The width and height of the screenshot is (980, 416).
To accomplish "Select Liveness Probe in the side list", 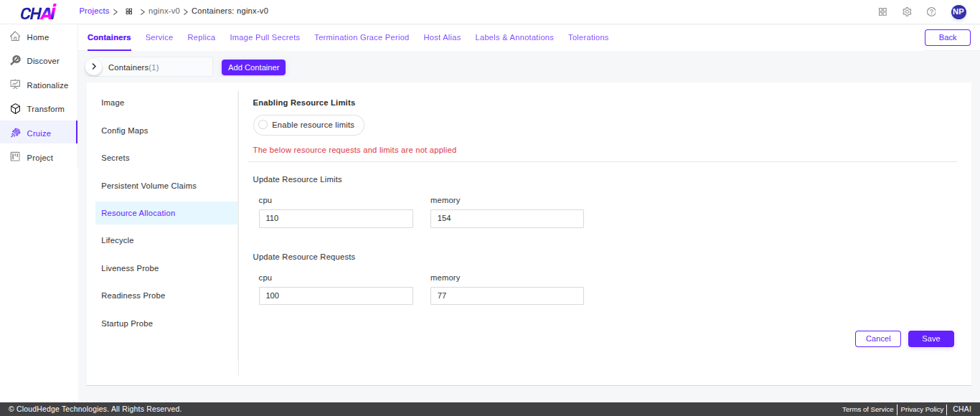I will click(x=130, y=268).
